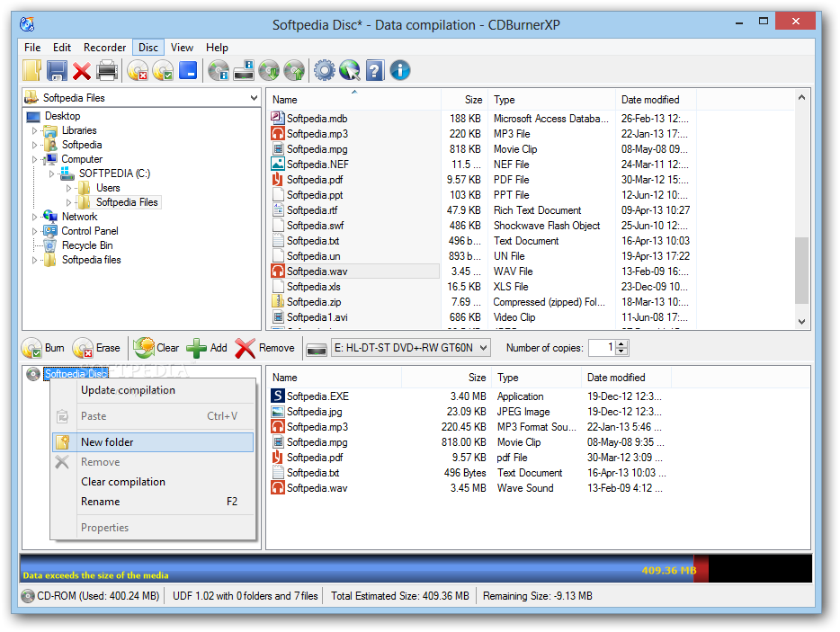The image size is (840, 632).
Task: Select Clear compilation in context menu
Action: pos(153,482)
